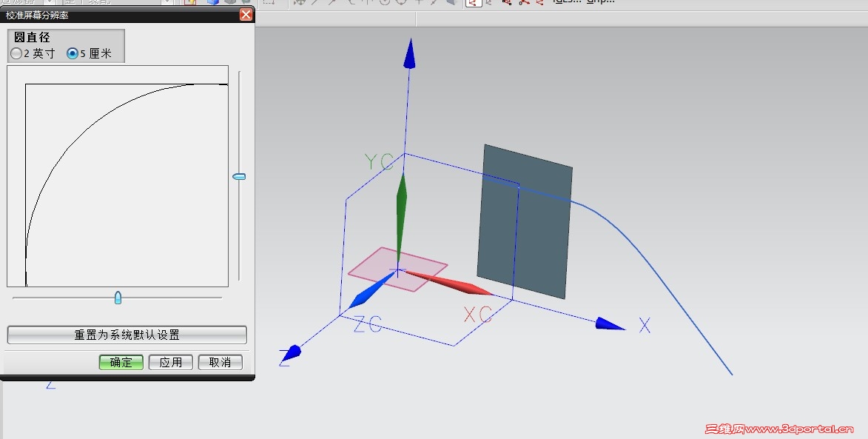Select the 5 厘米 circle diameter option
Viewport: 868px width, 439px height.
click(89, 54)
